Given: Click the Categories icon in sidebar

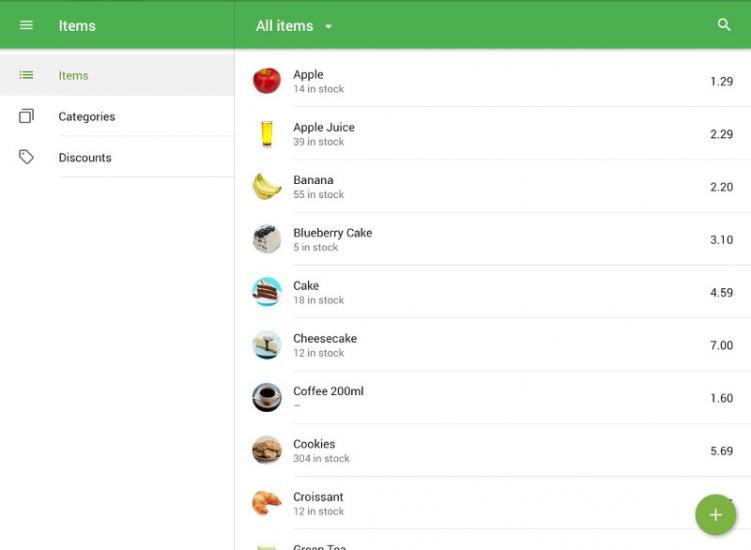Looking at the screenshot, I should point(26,117).
